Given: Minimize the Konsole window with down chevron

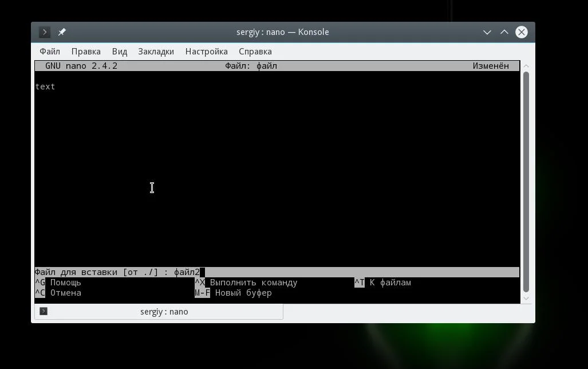Looking at the screenshot, I should tap(487, 32).
